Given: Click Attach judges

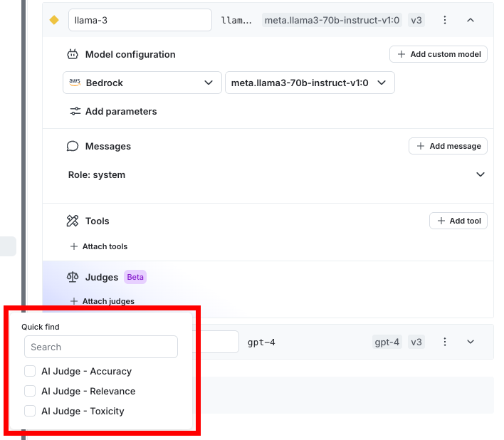Looking at the screenshot, I should click(103, 301).
